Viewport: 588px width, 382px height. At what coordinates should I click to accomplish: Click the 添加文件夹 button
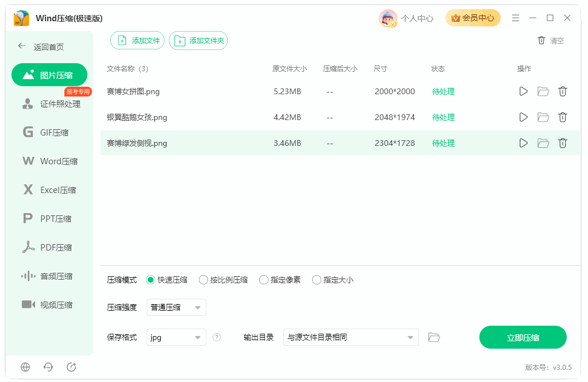[198, 40]
